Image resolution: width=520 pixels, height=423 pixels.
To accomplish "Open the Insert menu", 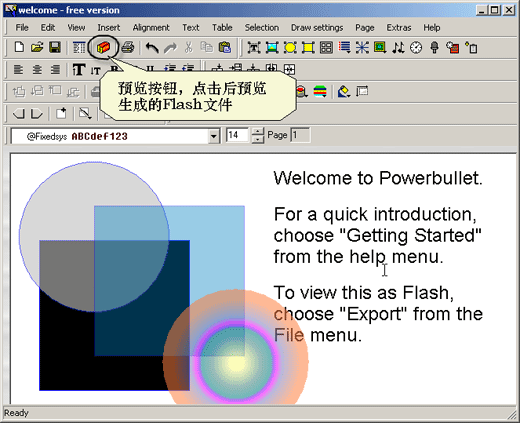I will click(109, 28).
